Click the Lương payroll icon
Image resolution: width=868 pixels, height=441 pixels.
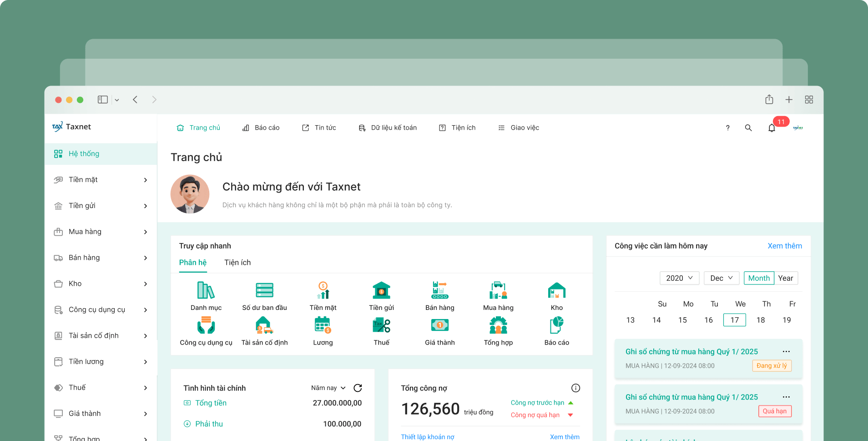coord(323,325)
